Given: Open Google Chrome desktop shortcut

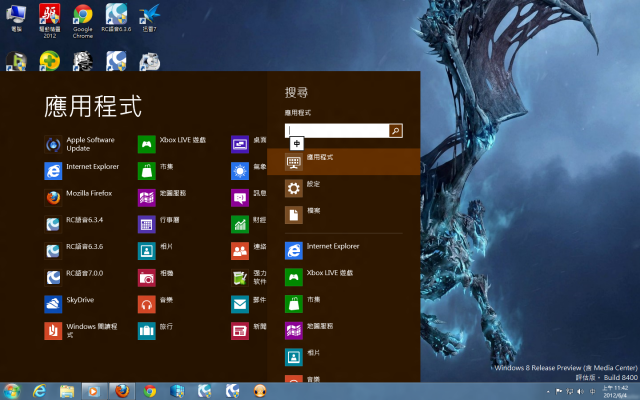Looking at the screenshot, I should point(83,21).
